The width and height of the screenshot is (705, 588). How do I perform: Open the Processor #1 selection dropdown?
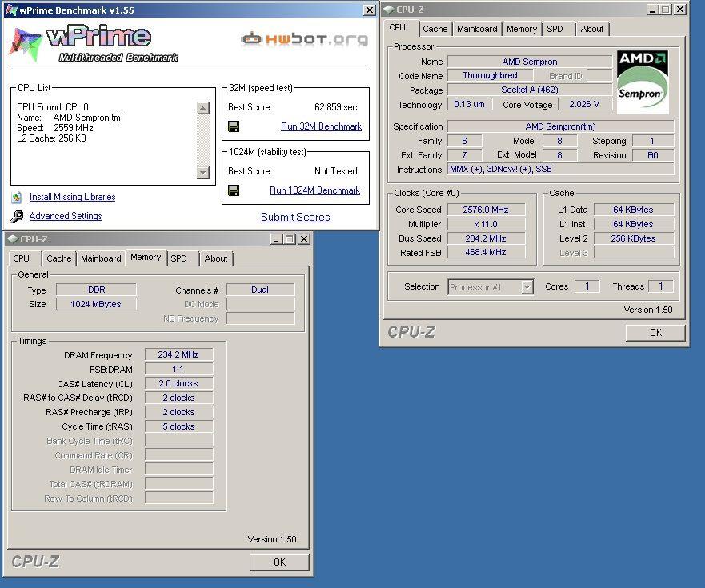tap(527, 287)
